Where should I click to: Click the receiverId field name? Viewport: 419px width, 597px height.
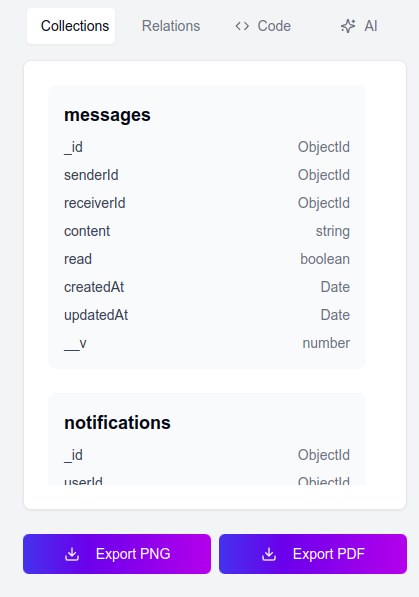[x=94, y=203]
